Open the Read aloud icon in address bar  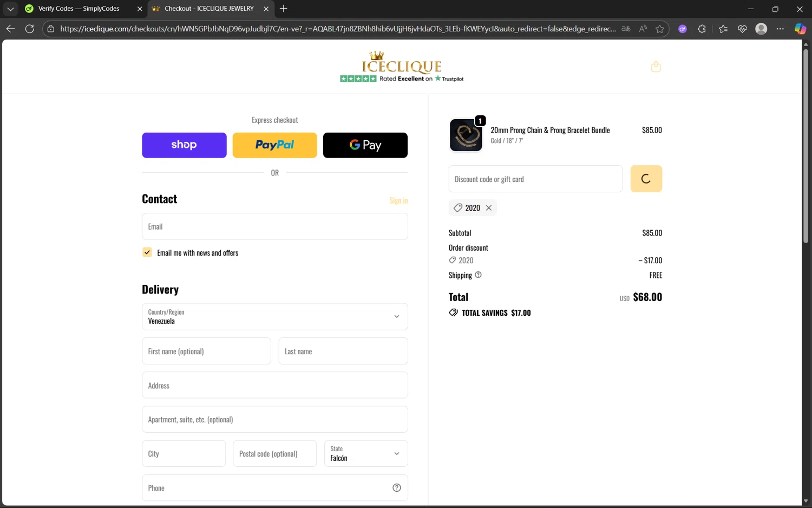[x=643, y=29]
